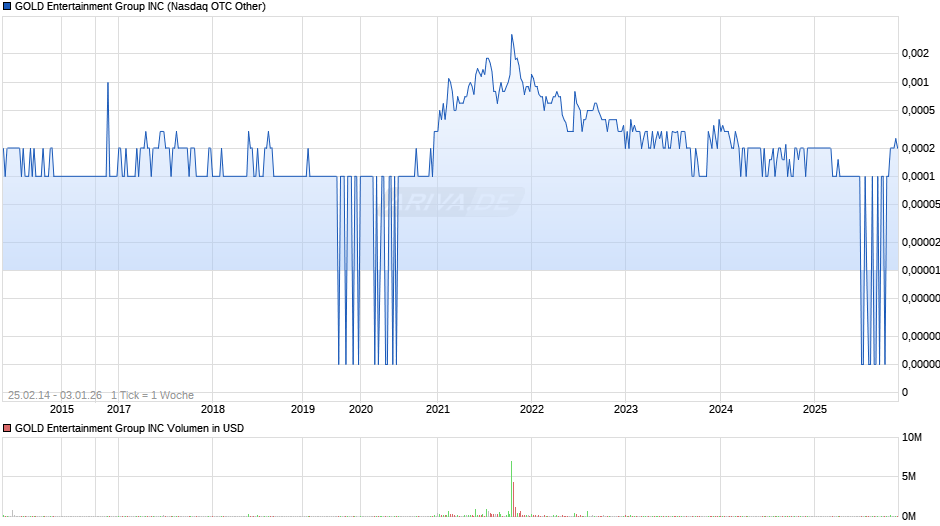This screenshot has width=940, height=526.
Task: Click the '1 Tick = 1 Woche' label
Action: (x=152, y=395)
